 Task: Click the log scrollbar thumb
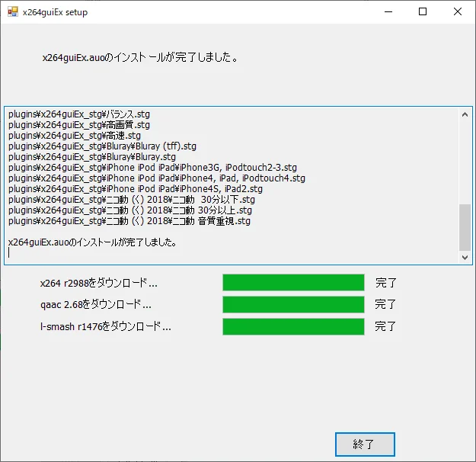point(465,227)
